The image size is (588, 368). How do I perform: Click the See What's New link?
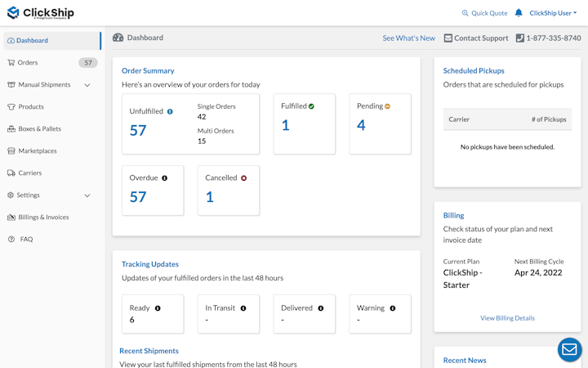point(408,38)
